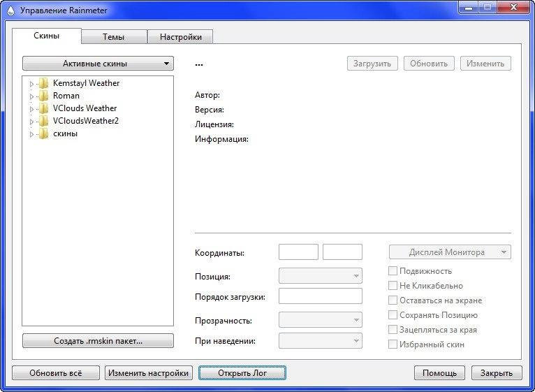The width and height of the screenshot is (535, 392).
Task: Expand the Roman tree node
Action: point(31,96)
